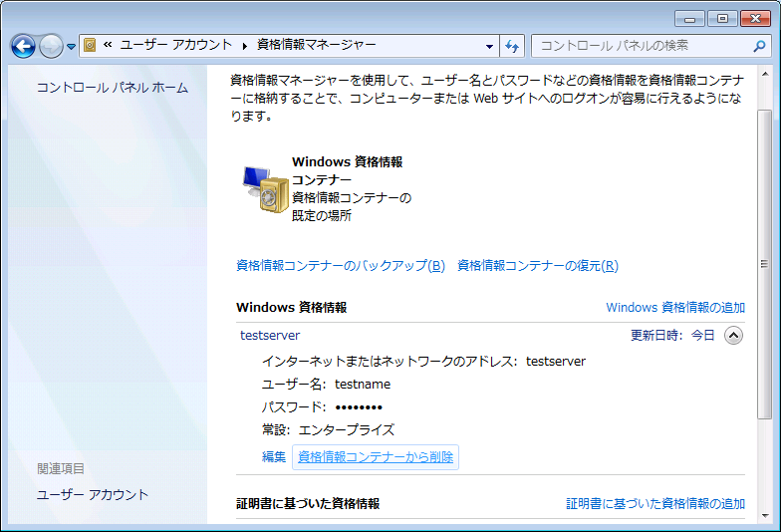Click the magnifying glass search icon
Viewport: 781px width, 532px height.
(x=759, y=46)
